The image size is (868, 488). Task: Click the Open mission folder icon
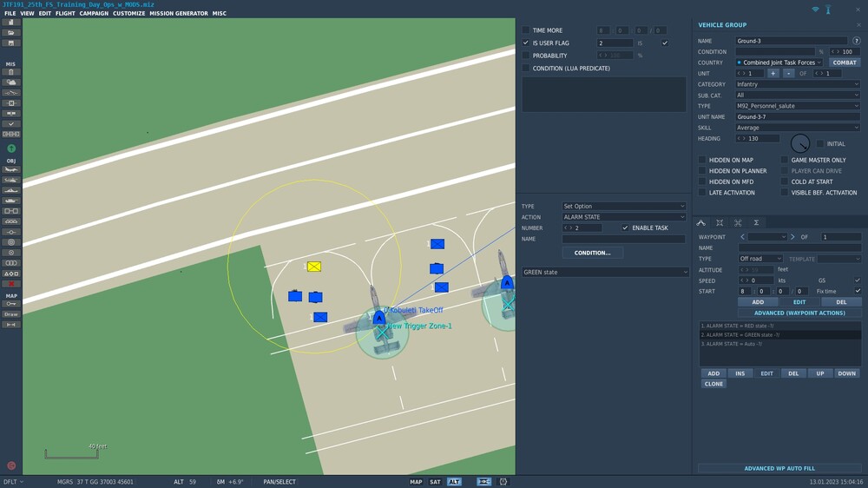11,33
